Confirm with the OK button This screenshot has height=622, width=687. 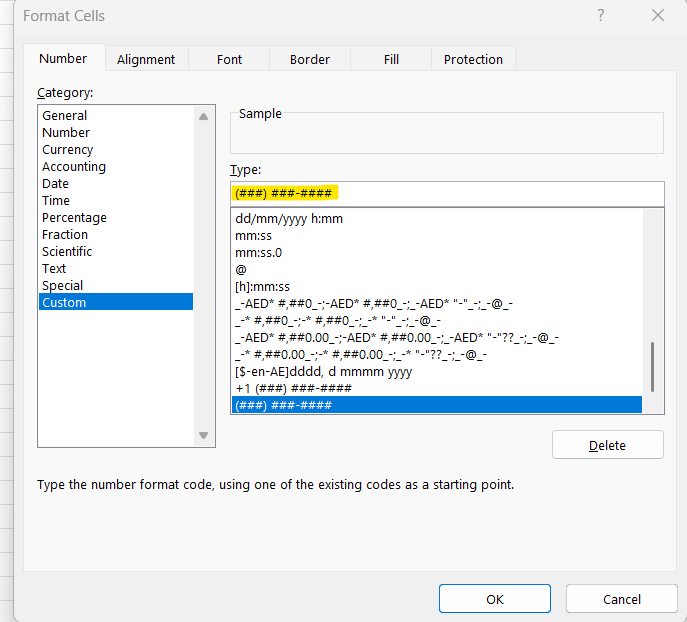click(495, 599)
